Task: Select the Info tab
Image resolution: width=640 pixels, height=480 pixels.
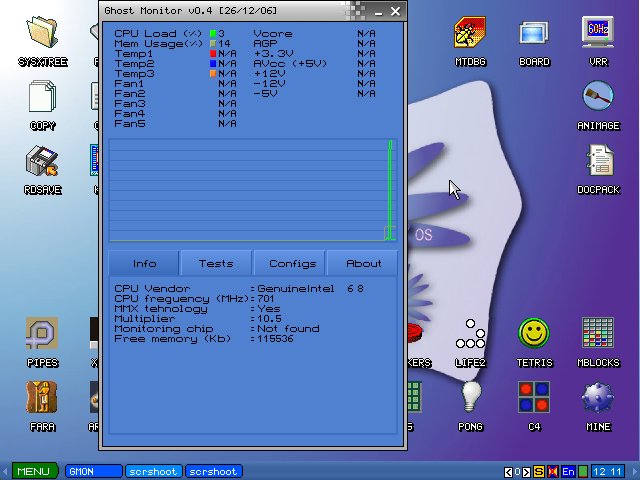Action: [145, 264]
